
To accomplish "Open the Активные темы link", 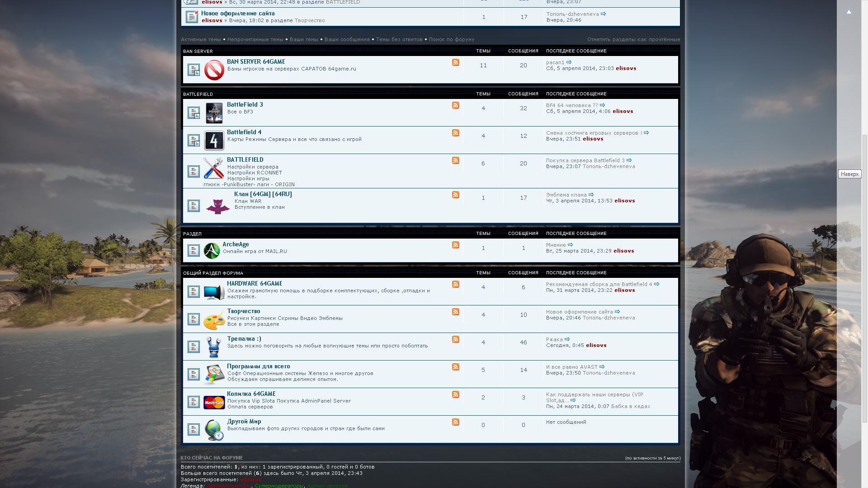I will click(201, 39).
